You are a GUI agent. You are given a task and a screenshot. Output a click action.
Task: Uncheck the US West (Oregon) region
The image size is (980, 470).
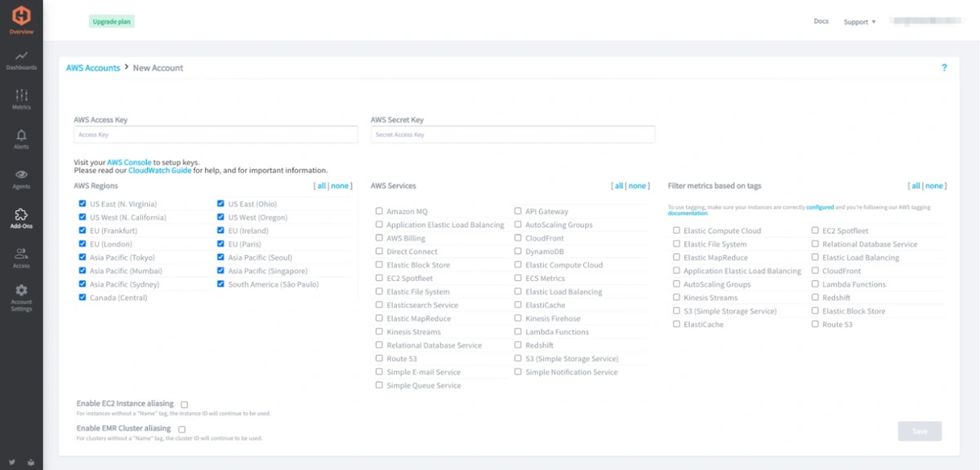pyautogui.click(x=220, y=217)
